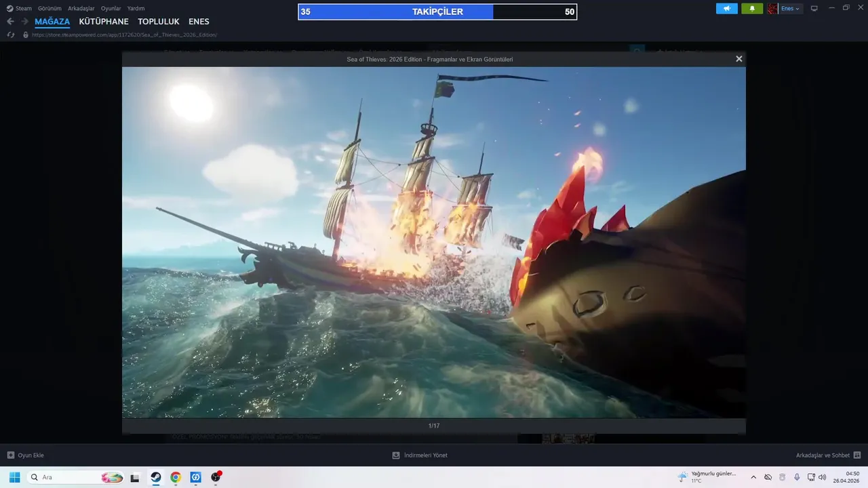Click the microphone tray icon
Screen dimensions: 868x488
797,477
